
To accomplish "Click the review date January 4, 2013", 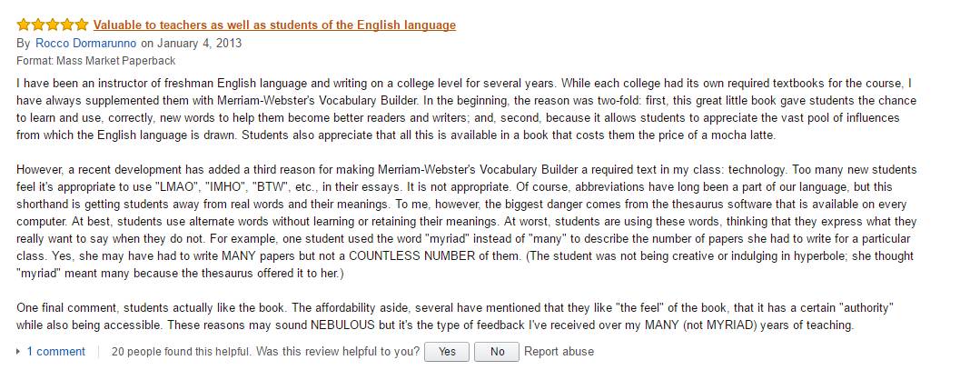I will pyautogui.click(x=200, y=44).
